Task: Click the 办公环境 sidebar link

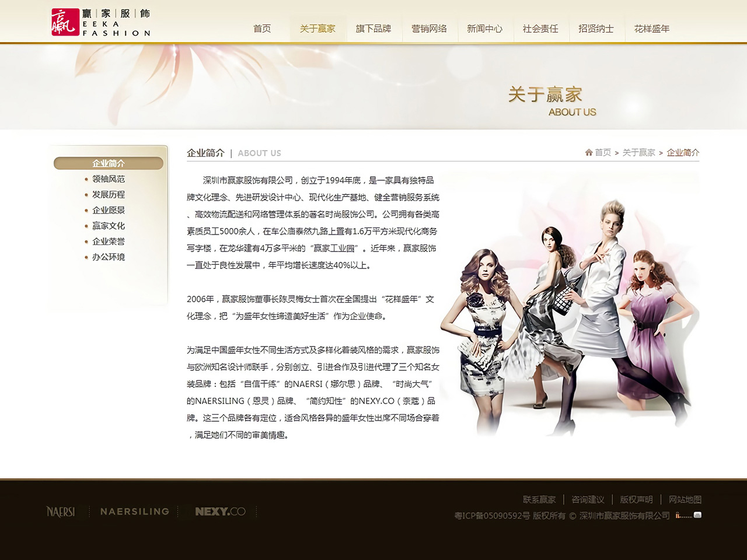Action: pyautogui.click(x=109, y=257)
